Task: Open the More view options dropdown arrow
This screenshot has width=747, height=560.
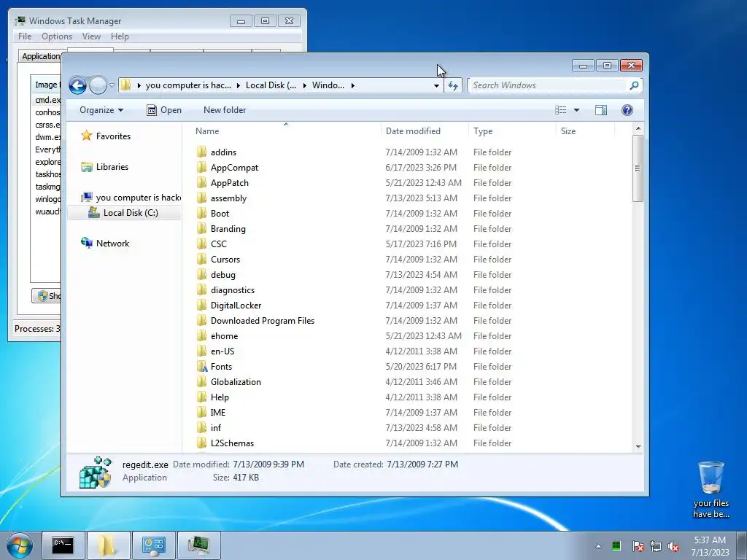Action: (576, 110)
